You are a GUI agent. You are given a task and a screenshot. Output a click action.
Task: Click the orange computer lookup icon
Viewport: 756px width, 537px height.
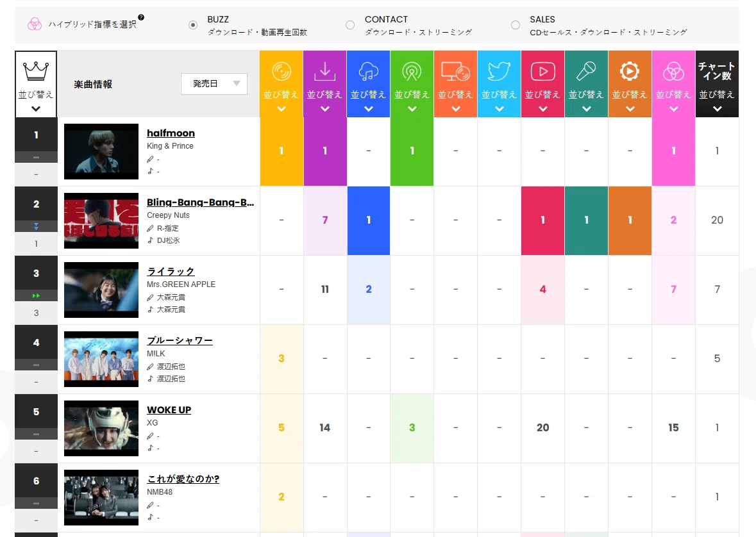click(456, 71)
